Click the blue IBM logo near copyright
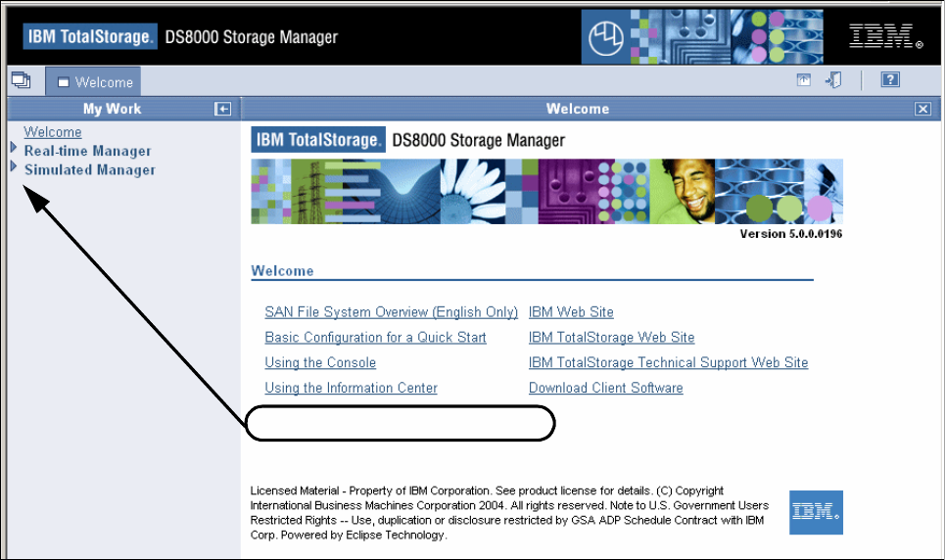 [816, 512]
